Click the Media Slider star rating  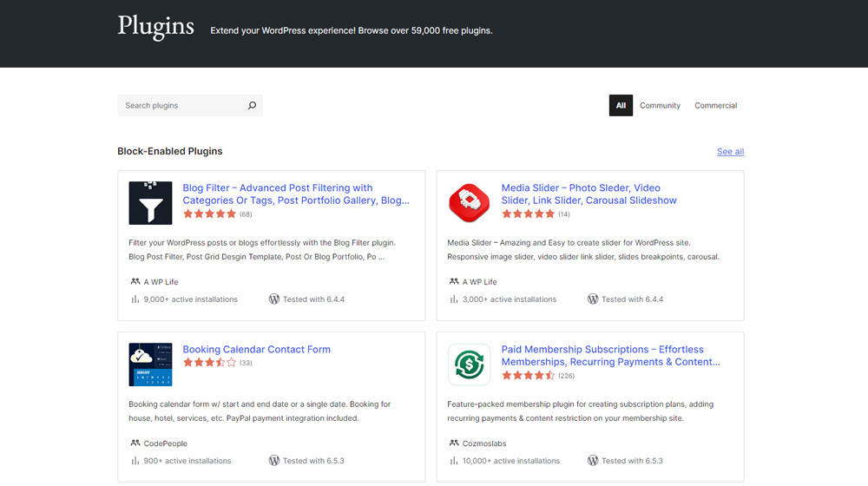click(x=528, y=214)
